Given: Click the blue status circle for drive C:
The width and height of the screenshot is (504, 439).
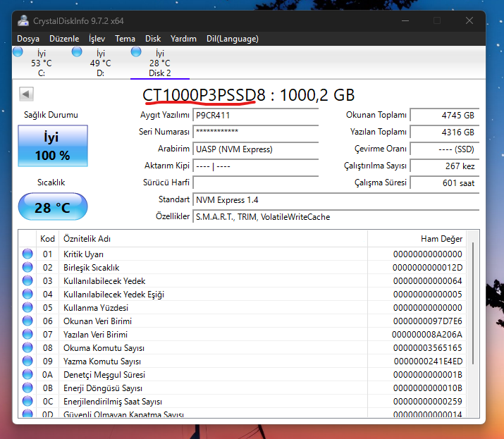Looking at the screenshot, I should (18, 51).
